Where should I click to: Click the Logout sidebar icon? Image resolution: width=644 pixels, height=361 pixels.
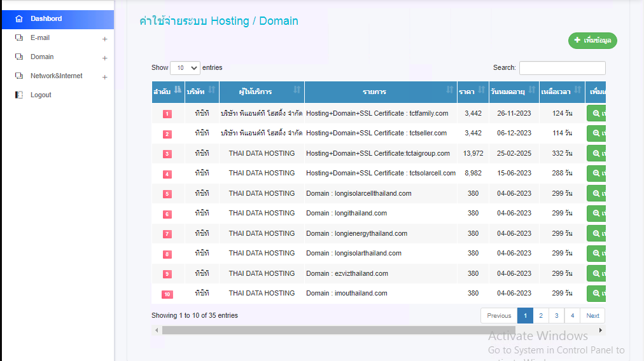coord(19,95)
